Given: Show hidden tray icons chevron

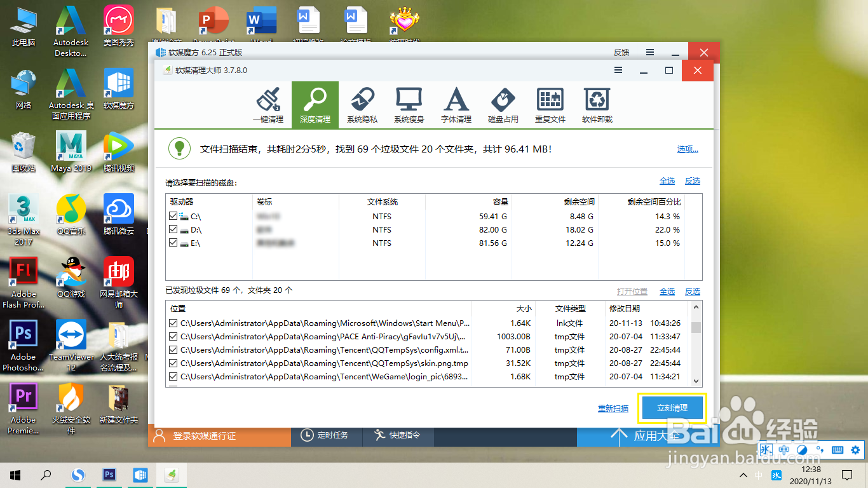Looking at the screenshot, I should 743,475.
